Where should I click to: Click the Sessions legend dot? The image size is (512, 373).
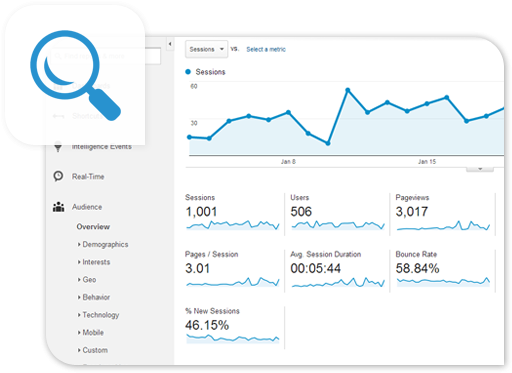(x=188, y=72)
